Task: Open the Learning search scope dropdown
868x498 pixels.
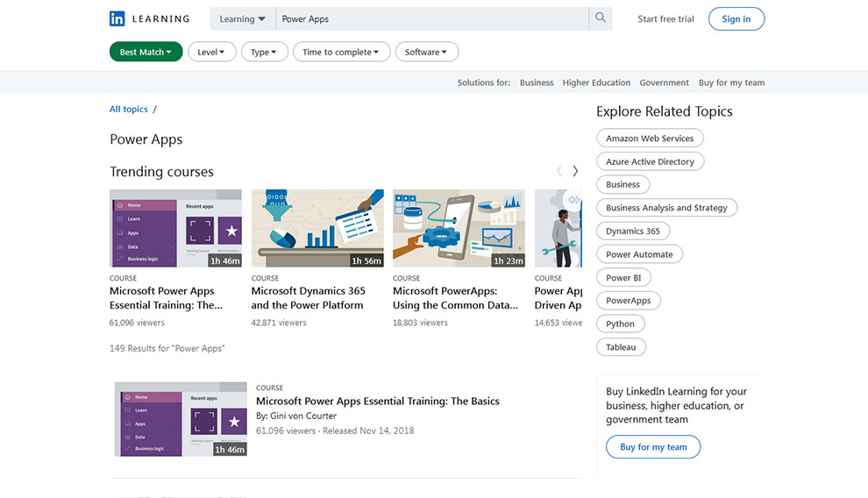Action: (x=242, y=18)
